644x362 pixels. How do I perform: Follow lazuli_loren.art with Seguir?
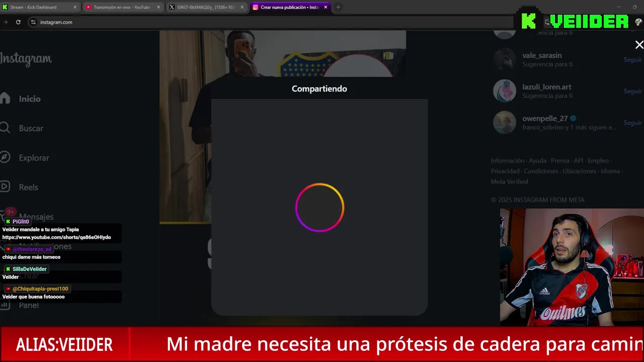(x=633, y=92)
